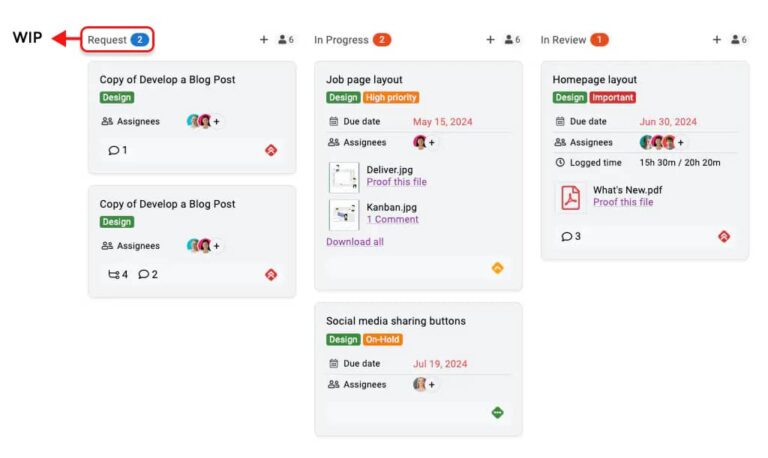
Task: Click the Jul 19, 2024 due date
Action: pos(440,364)
